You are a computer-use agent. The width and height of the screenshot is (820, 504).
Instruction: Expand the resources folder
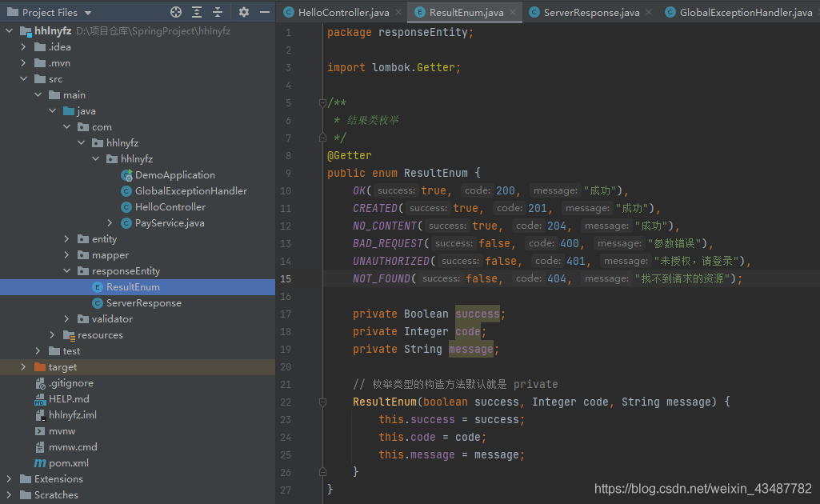52,334
